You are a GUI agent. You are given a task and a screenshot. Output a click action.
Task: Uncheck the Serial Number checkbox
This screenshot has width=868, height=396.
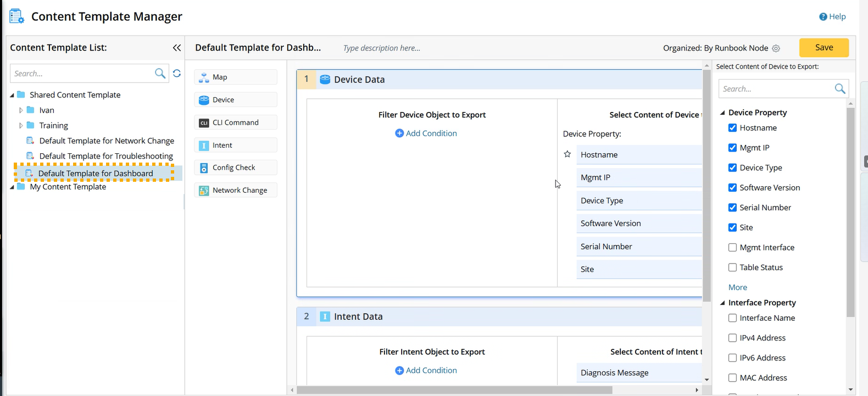[732, 208]
